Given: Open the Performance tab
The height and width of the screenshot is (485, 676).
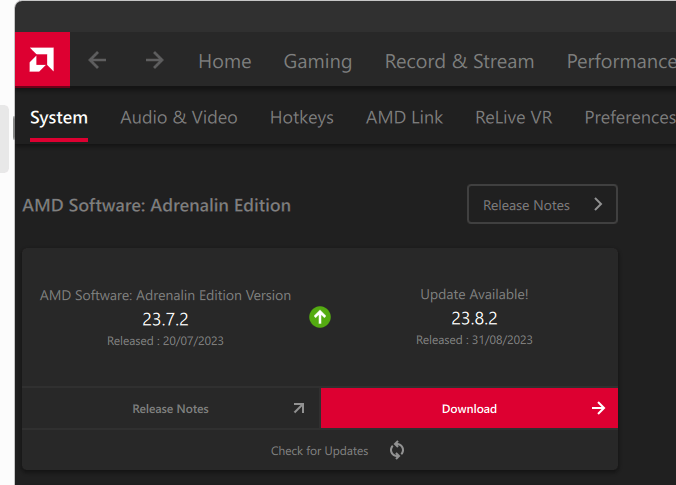Looking at the screenshot, I should click(x=621, y=61).
